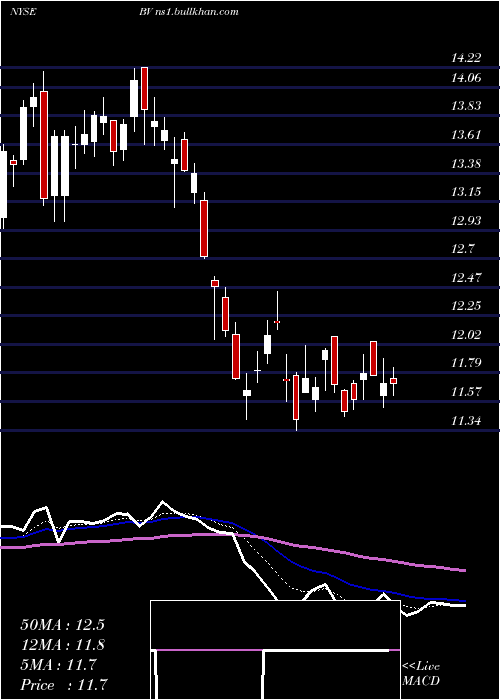Click the BV ns1.bullkhan.com title text
This screenshot has width=500, height=700.
[188, 12]
